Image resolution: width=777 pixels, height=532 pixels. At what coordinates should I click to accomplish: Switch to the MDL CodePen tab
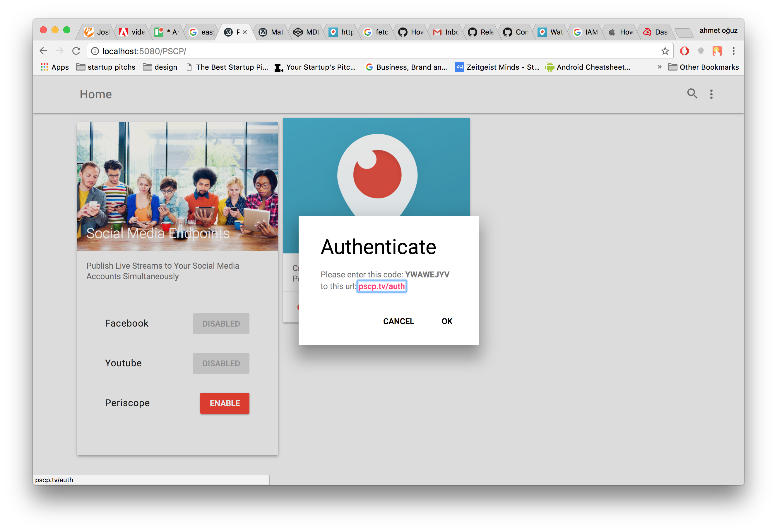click(307, 32)
